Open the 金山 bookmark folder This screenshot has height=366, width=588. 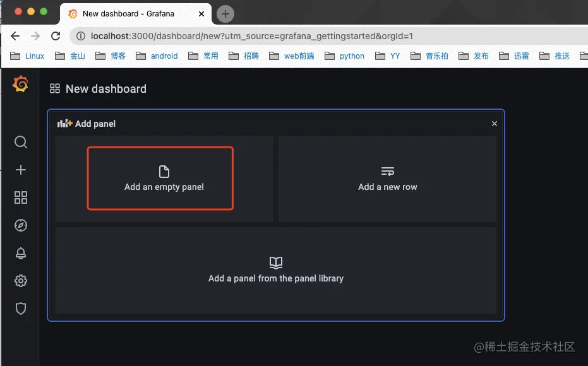pos(70,56)
